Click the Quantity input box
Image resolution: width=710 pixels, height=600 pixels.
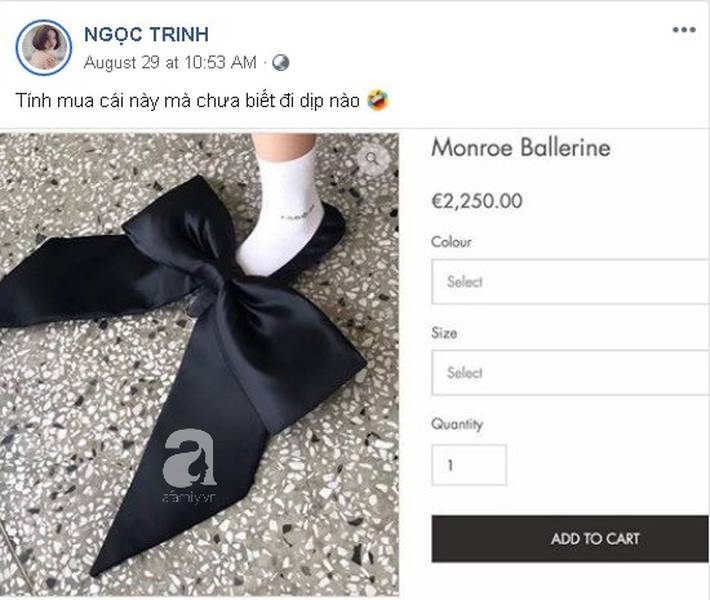[469, 465]
